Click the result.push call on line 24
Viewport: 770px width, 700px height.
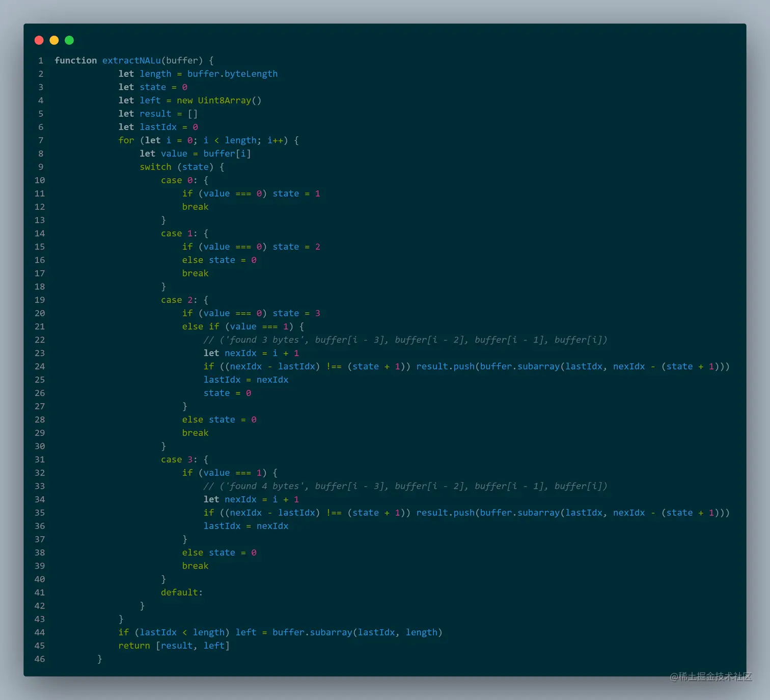pyautogui.click(x=573, y=366)
